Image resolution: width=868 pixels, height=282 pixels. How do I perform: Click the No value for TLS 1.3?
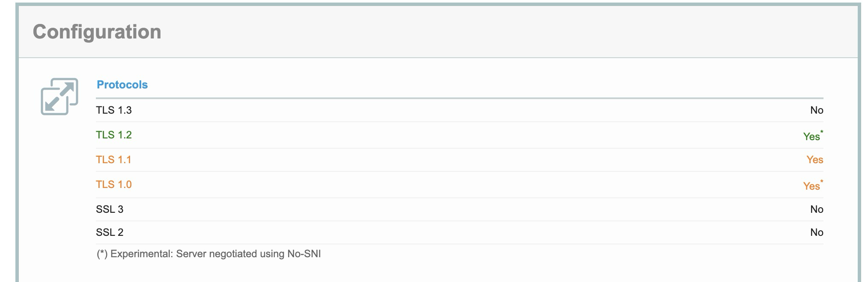tap(816, 110)
